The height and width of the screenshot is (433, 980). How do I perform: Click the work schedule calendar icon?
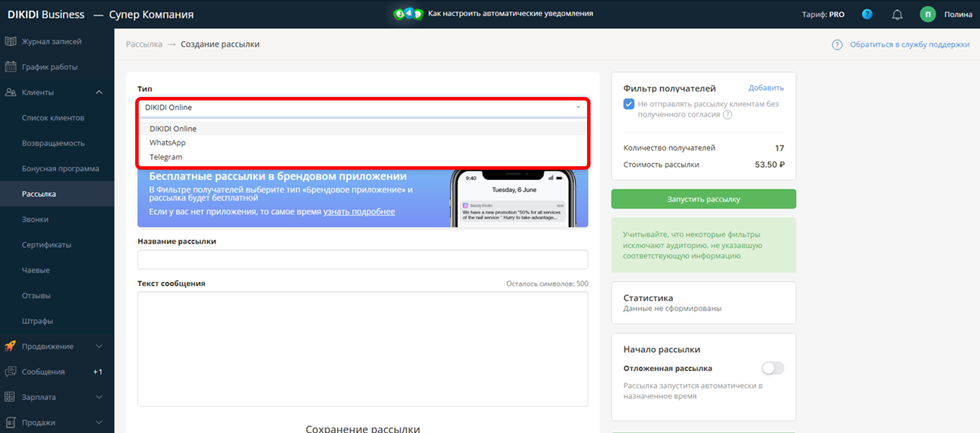pos(10,67)
